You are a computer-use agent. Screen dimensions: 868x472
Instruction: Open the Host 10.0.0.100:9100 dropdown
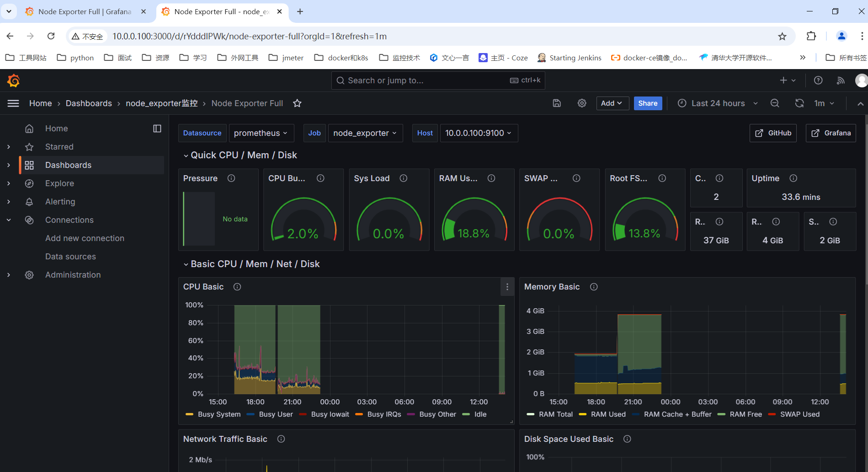[x=479, y=133]
